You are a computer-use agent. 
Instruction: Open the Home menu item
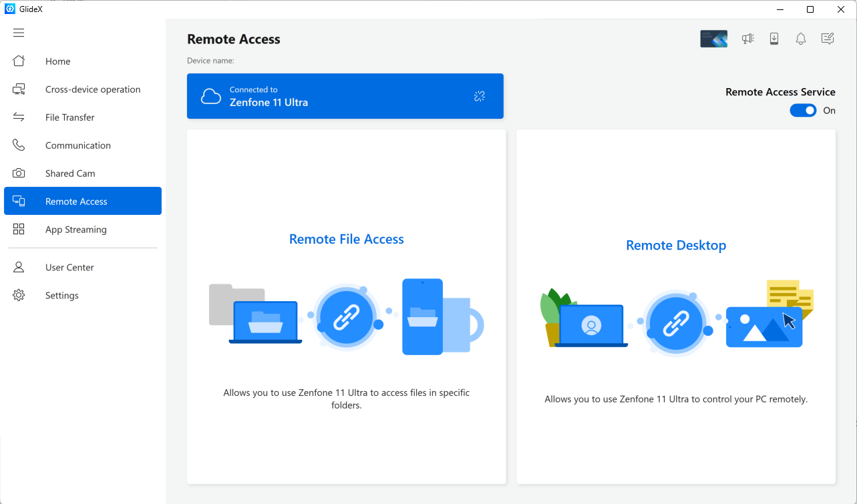coord(57,61)
